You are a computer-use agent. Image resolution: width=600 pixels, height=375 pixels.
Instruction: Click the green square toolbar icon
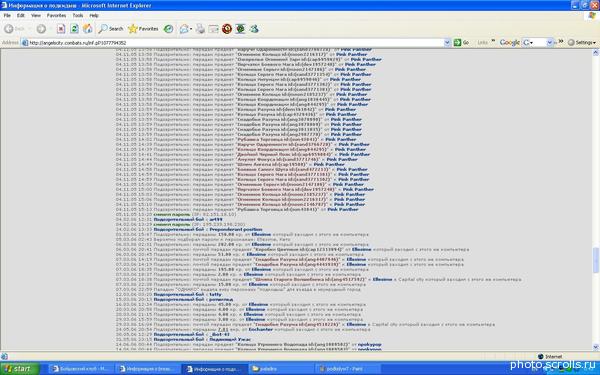pyautogui.click(x=240, y=29)
